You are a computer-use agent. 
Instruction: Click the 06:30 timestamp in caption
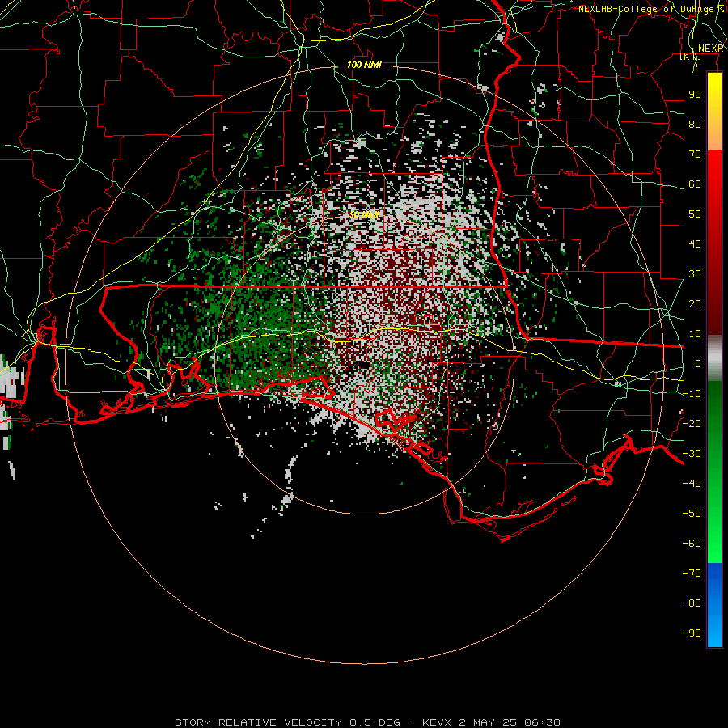click(542, 722)
